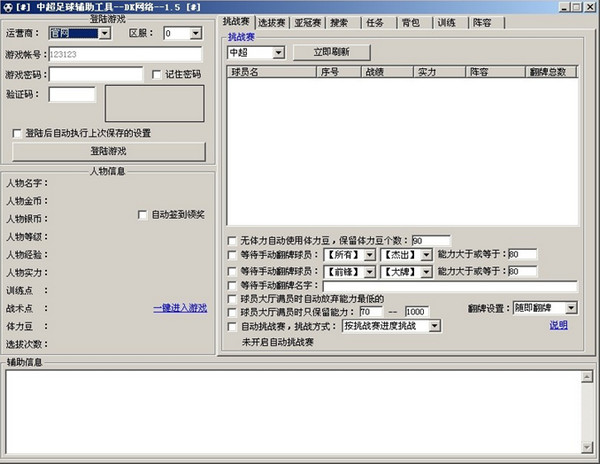
Task: Open the 中超 league dropdown
Action: click(x=279, y=52)
